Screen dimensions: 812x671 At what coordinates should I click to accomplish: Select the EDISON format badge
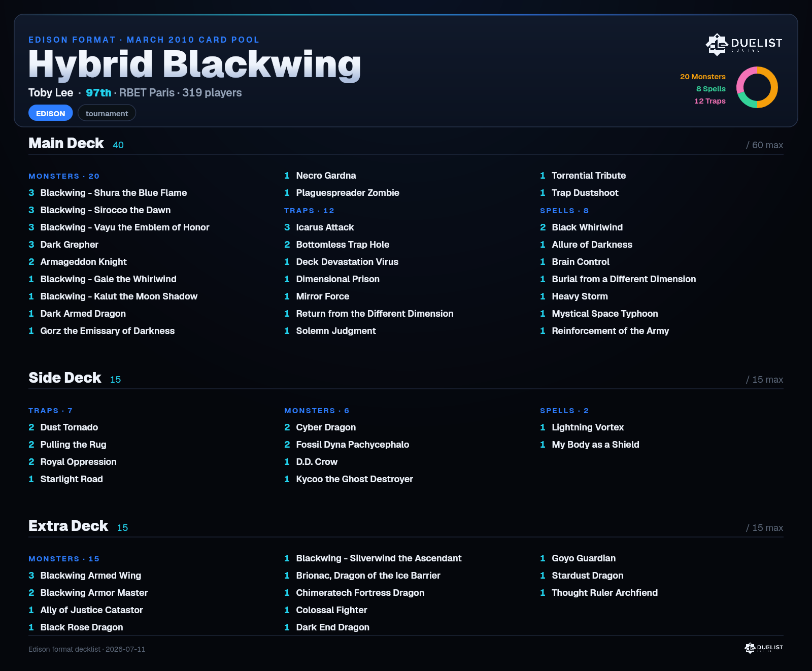pos(51,113)
